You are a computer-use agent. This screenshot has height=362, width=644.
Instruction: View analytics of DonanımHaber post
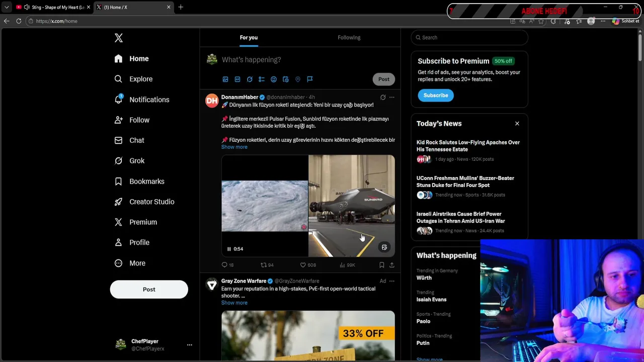pyautogui.click(x=347, y=265)
